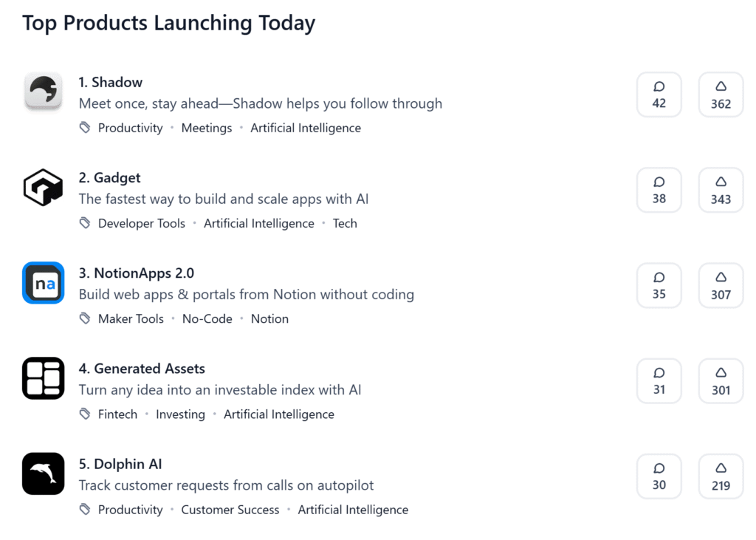Image resolution: width=756 pixels, height=540 pixels.
Task: Open the Dolphin AI logo icon
Action: click(44, 474)
